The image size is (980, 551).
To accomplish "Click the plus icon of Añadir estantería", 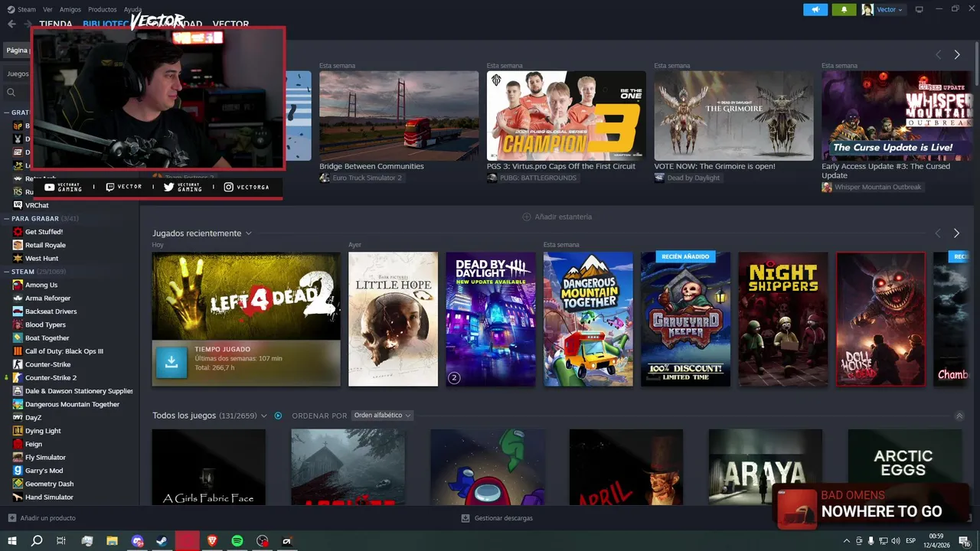I will 526,217.
